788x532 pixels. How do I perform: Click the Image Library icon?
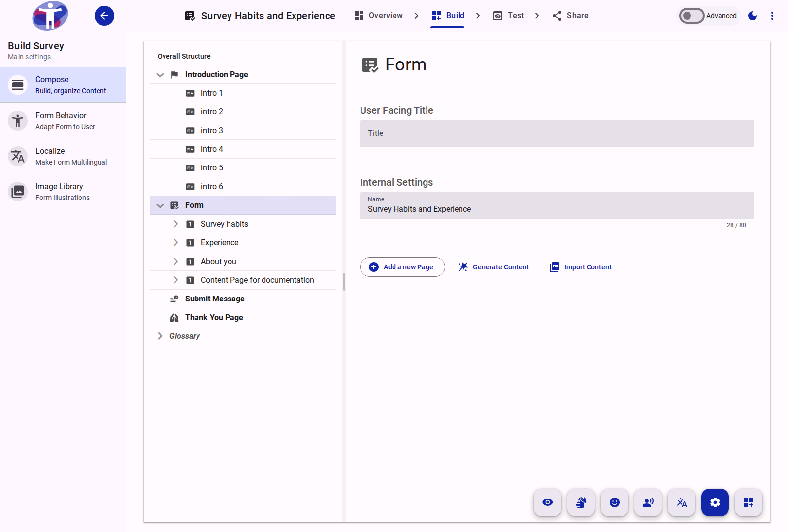point(18,192)
